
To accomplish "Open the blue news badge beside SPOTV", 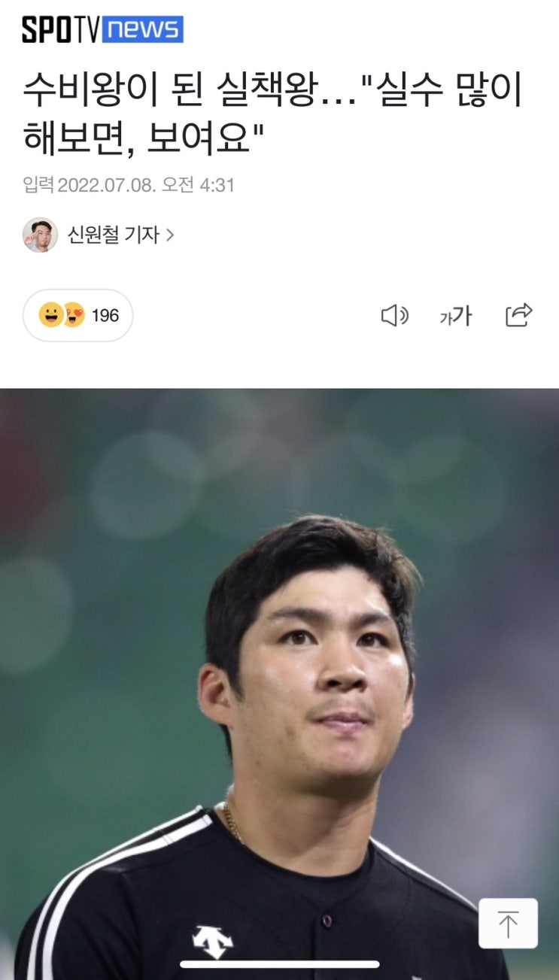I will tap(142, 29).
